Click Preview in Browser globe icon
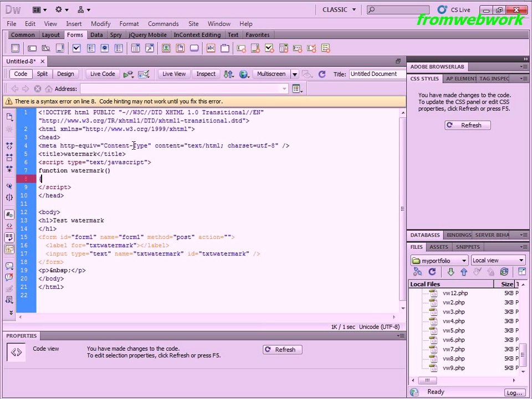The height and width of the screenshot is (399, 532). (243, 74)
